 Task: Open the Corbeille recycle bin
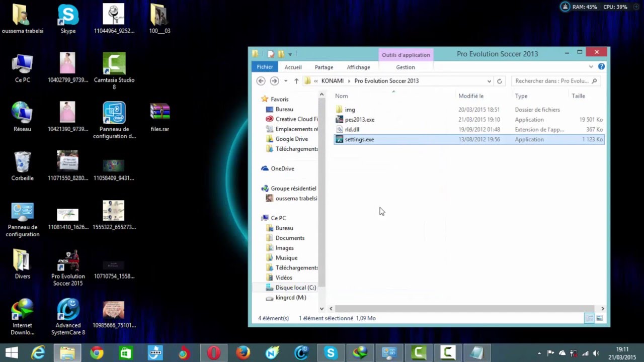click(x=23, y=166)
